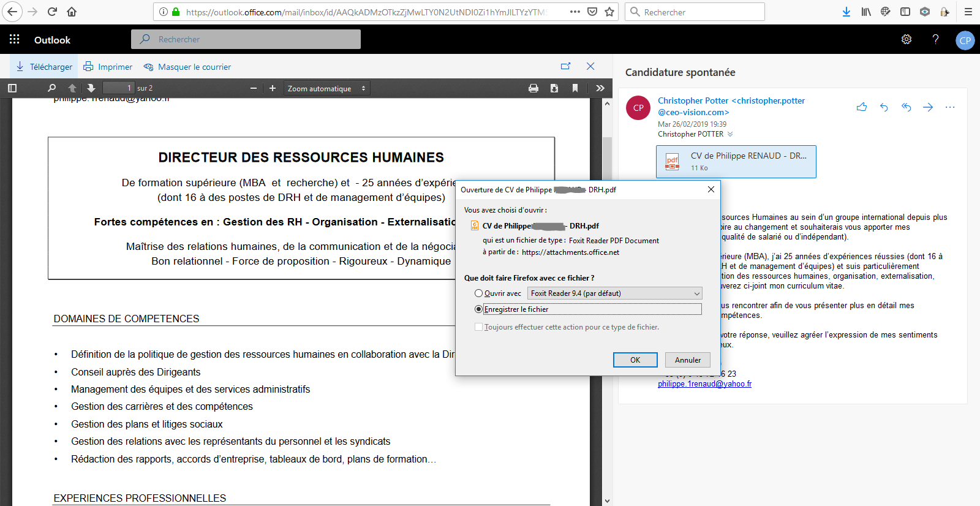
Task: Open the find-in-document search icon
Action: point(51,88)
